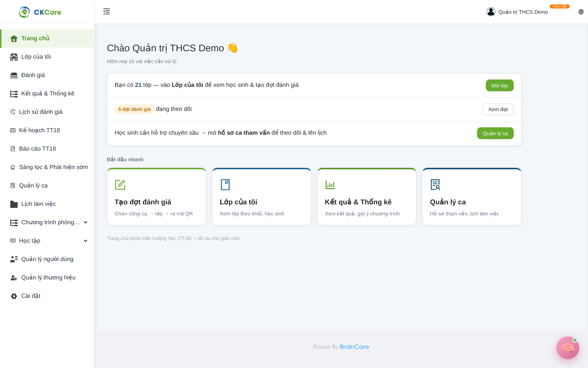Screen dimensions: 588x368
Task: Open the Quản lý ca quick start card
Action: coord(472,197)
